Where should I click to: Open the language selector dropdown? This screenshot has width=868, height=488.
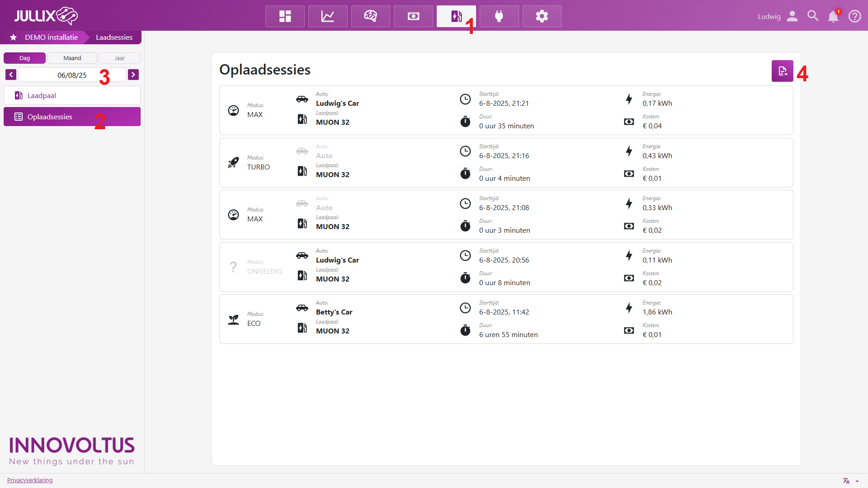(850, 481)
